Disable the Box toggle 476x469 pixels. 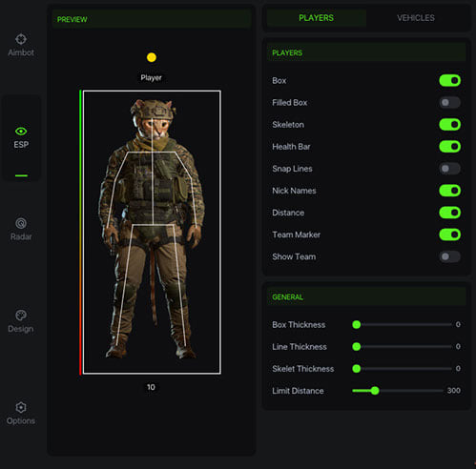point(449,81)
